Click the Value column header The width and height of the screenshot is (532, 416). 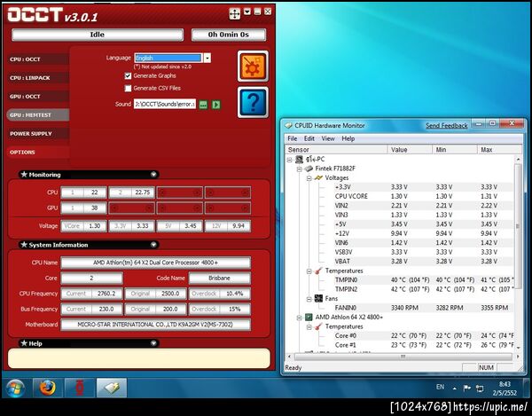[x=410, y=150]
